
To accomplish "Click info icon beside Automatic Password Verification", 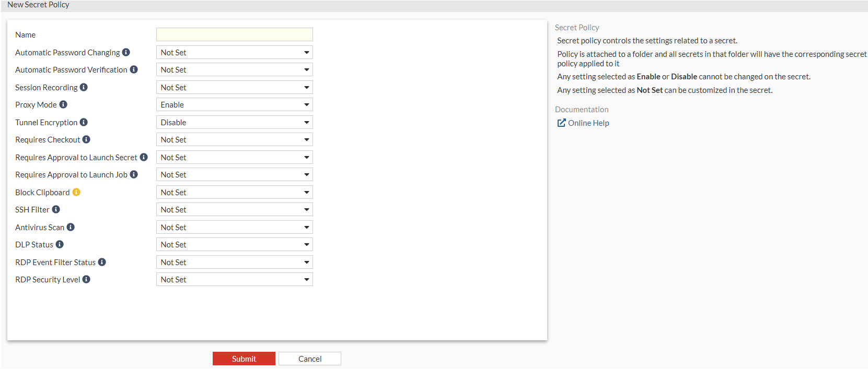I will [x=134, y=69].
